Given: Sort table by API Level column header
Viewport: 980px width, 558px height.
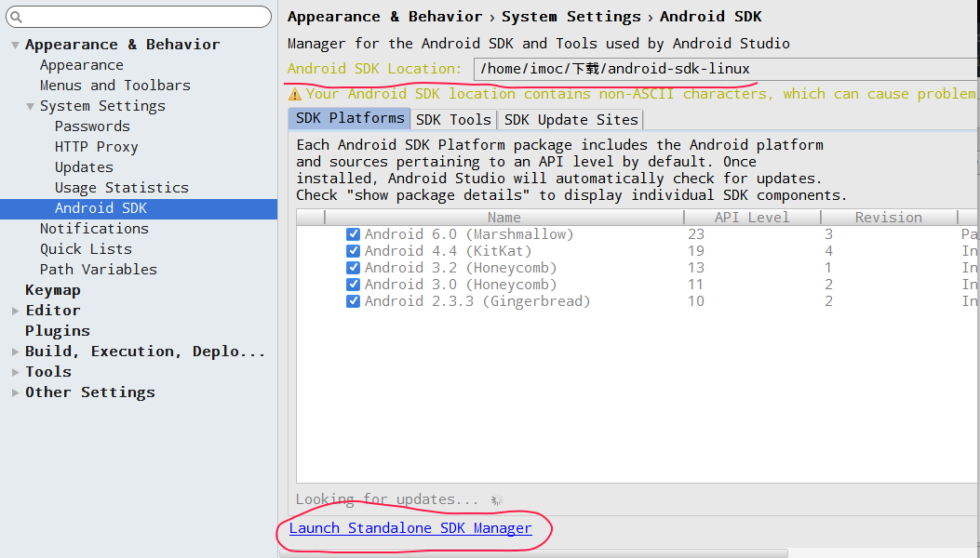Looking at the screenshot, I should point(752,218).
